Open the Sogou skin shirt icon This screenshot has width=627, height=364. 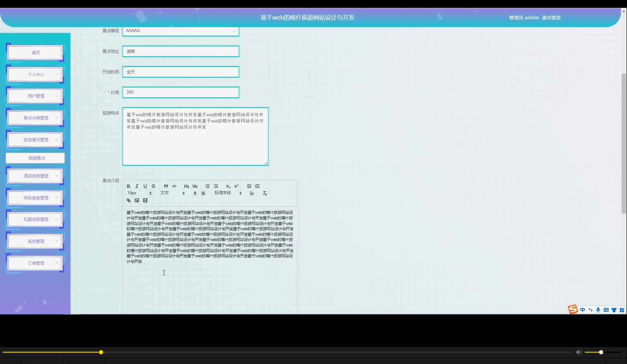[614, 310]
